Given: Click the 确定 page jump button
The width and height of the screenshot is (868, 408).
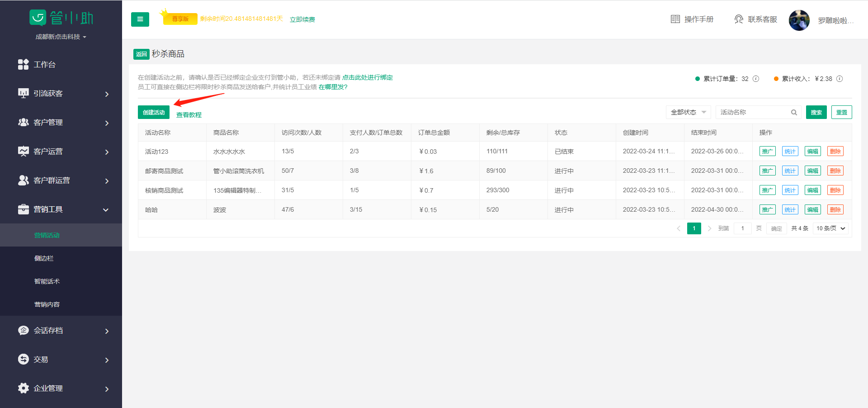Looking at the screenshot, I should tap(777, 228).
